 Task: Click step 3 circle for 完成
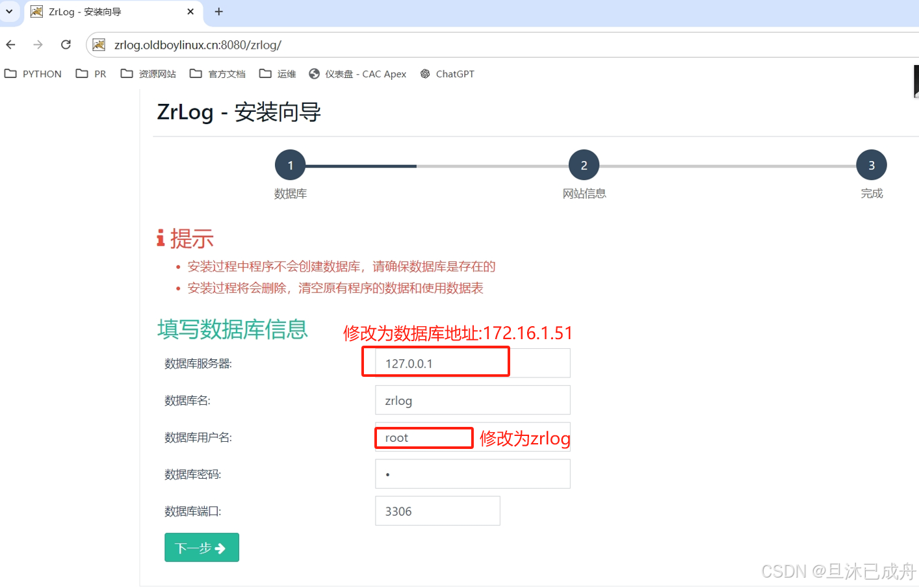tap(872, 165)
